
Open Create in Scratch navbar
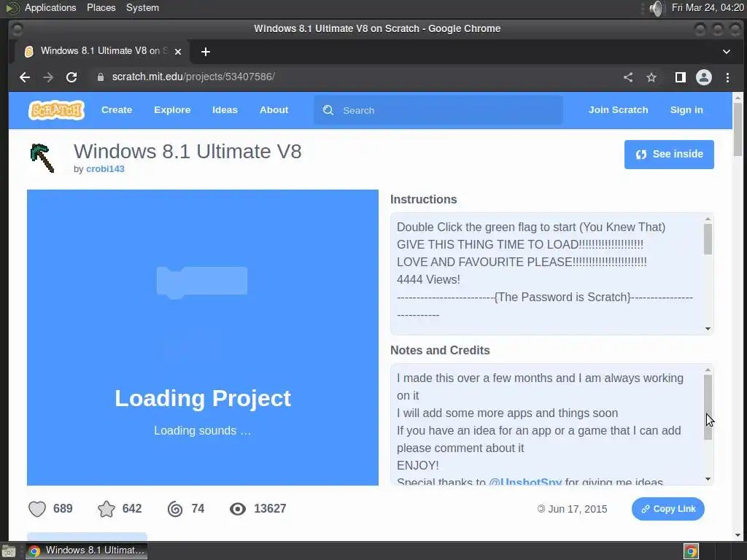click(x=117, y=110)
